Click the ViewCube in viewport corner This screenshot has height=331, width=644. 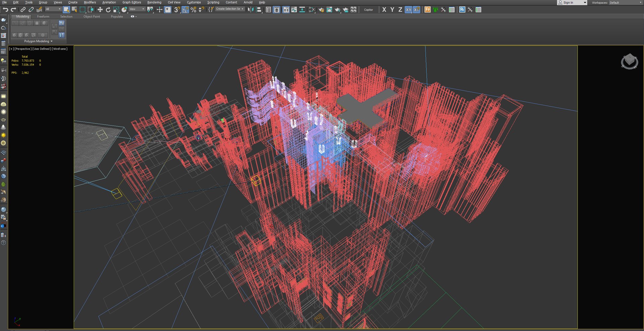(x=629, y=61)
